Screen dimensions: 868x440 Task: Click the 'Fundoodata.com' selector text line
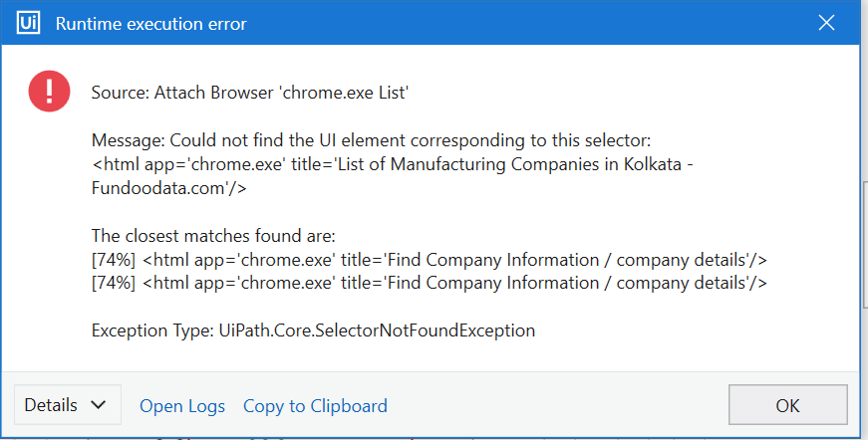pyautogui.click(x=169, y=187)
